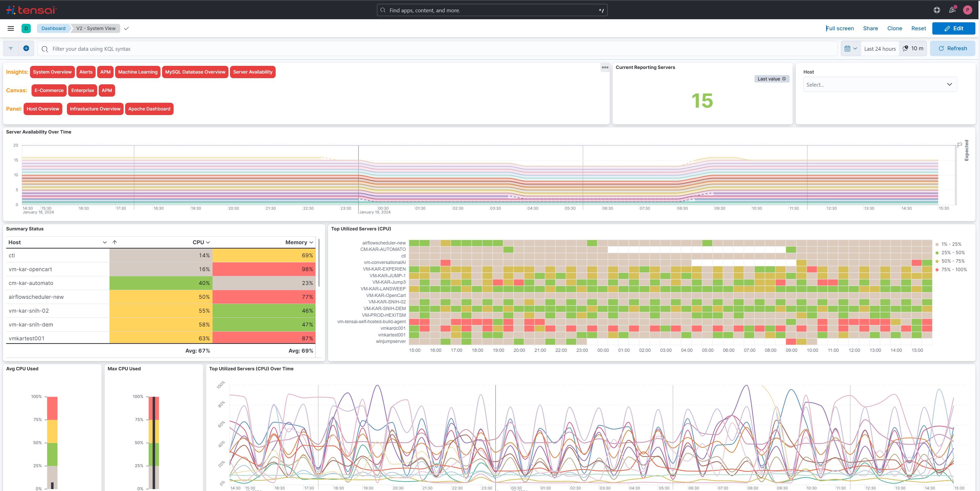Sort Host column ascending arrow
980x491 pixels.
click(115, 242)
